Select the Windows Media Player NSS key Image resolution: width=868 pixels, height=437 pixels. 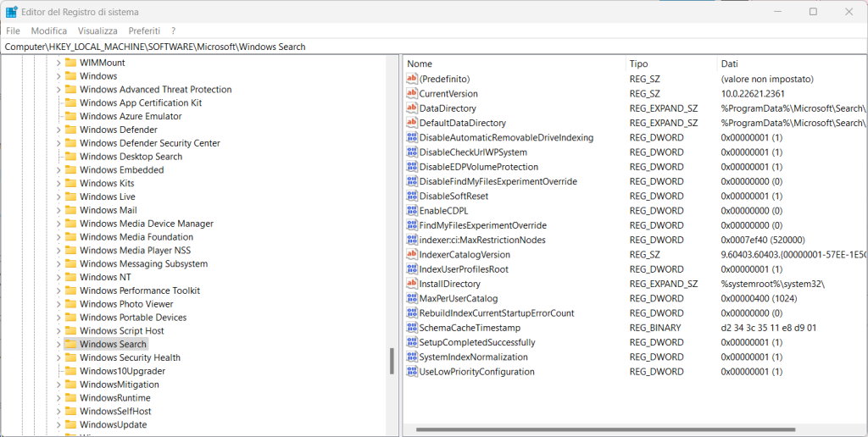click(x=135, y=250)
